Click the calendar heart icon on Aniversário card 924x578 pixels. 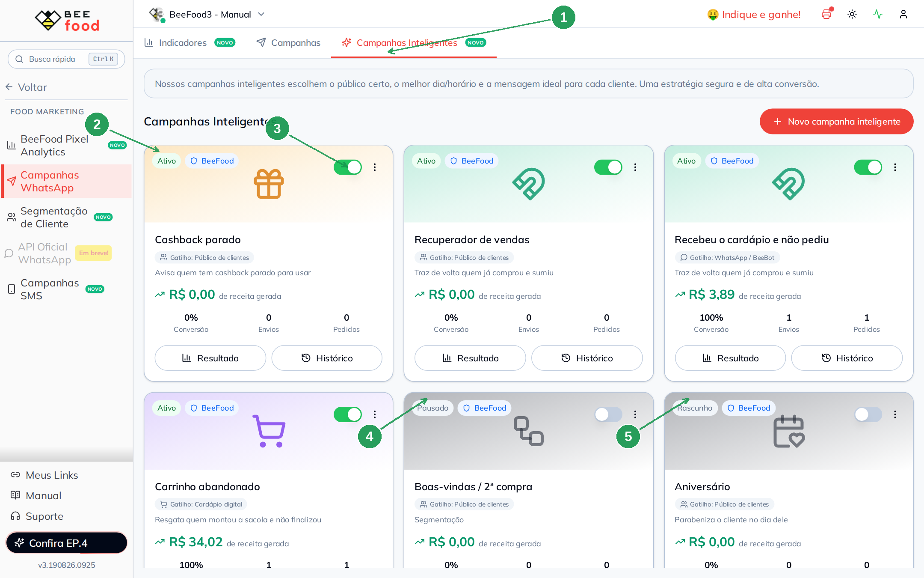[x=789, y=431]
